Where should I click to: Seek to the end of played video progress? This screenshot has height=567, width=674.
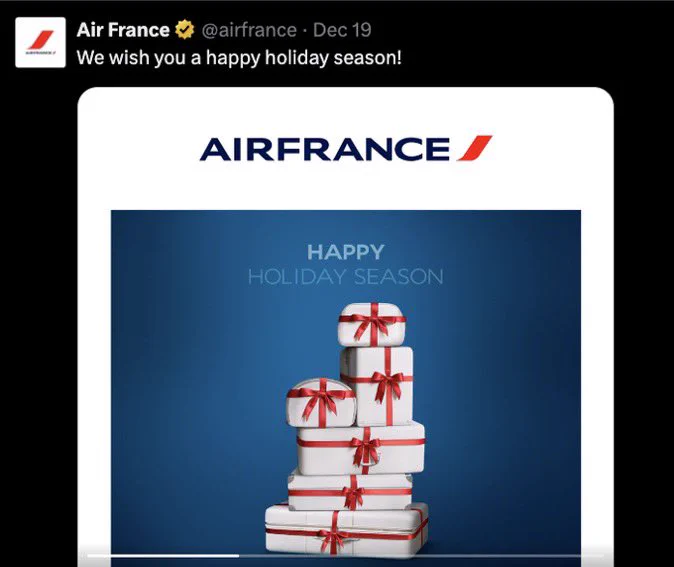click(239, 556)
